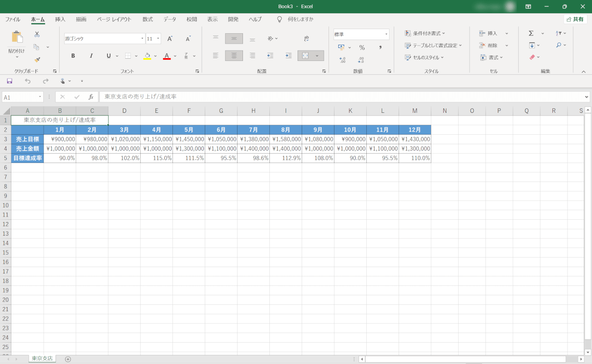Click the 何をしますか search field

(x=300, y=20)
